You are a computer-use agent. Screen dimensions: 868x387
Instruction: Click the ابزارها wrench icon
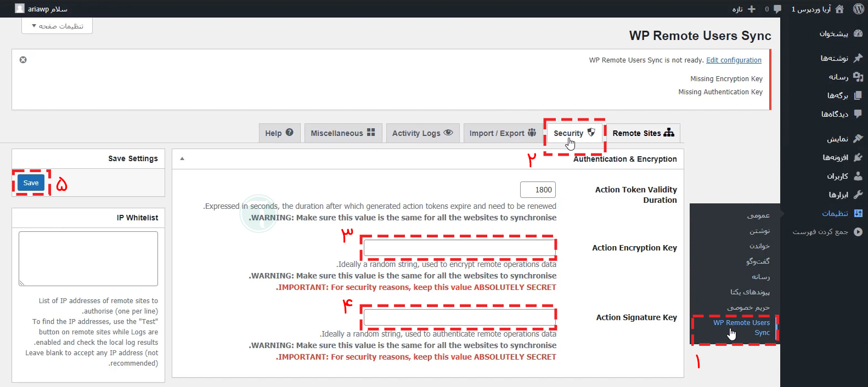(858, 195)
